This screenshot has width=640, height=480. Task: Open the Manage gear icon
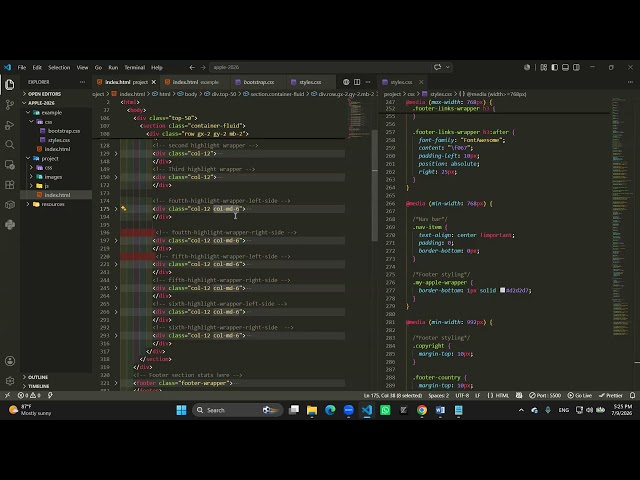tap(10, 381)
